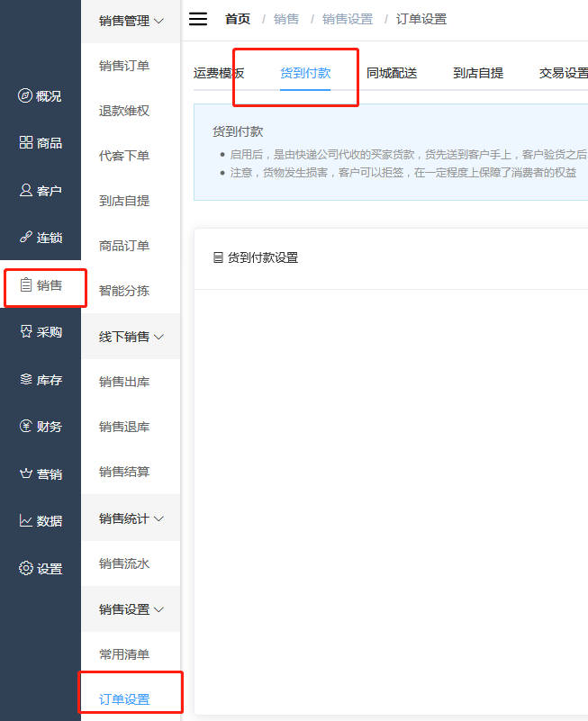The height and width of the screenshot is (721, 588).
Task: Open 销售退库 submenu item
Action: tap(124, 427)
